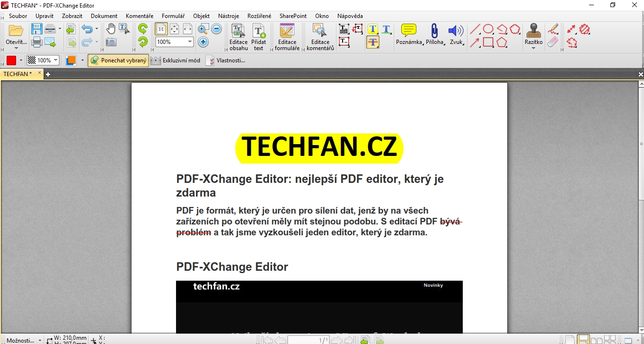Attach a file with Příloha paperclip

[435, 34]
